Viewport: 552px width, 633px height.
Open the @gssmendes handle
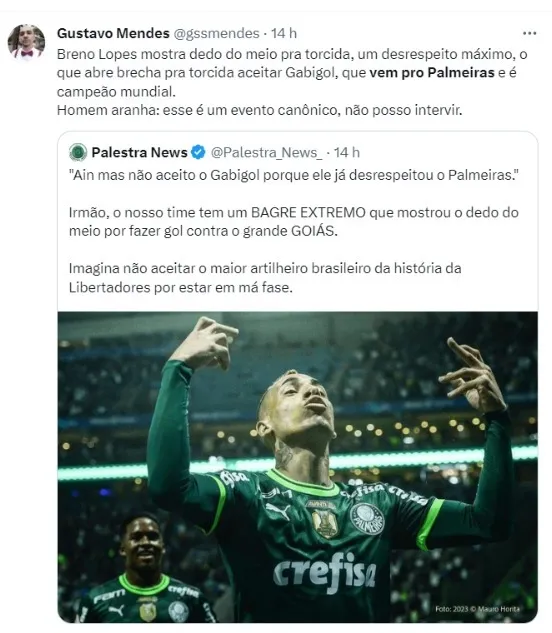tap(216, 33)
